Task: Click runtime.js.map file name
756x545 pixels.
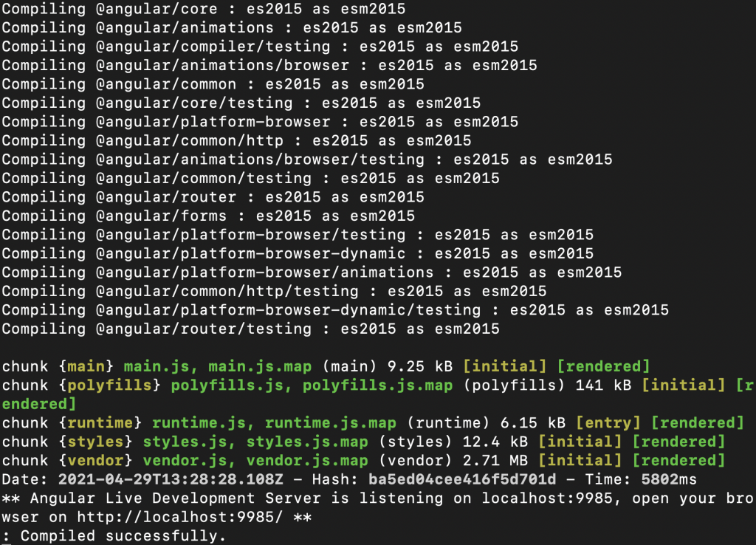Action: pos(330,423)
